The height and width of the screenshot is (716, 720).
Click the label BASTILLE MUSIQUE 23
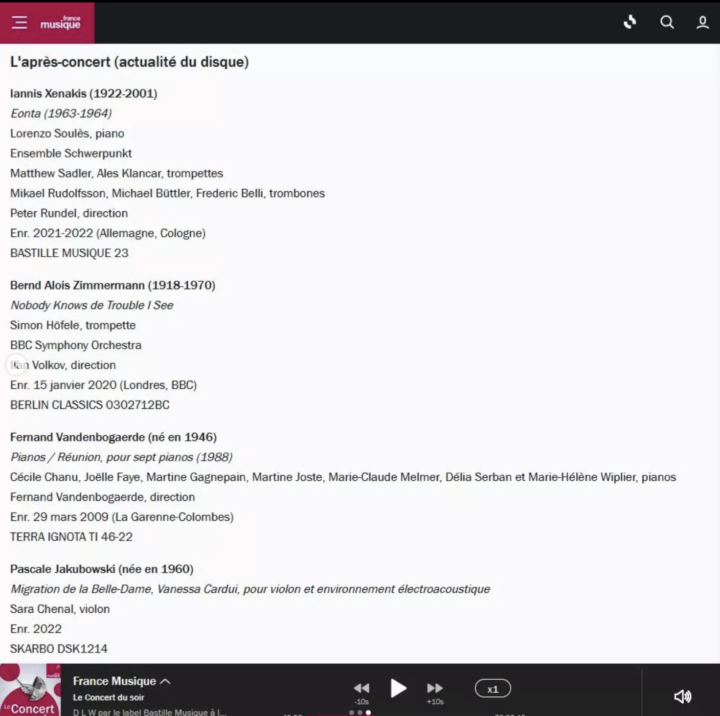coord(69,253)
